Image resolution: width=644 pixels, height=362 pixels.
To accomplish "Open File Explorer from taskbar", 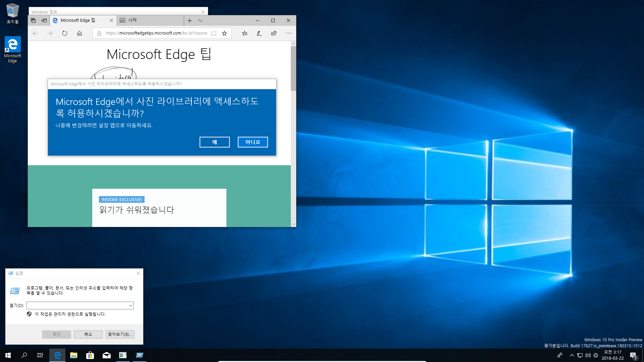I will point(74,355).
